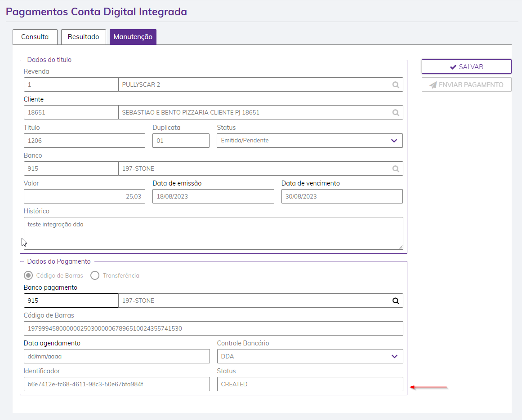Open the Resultado tab
The width and height of the screenshot is (522, 420).
point(83,37)
